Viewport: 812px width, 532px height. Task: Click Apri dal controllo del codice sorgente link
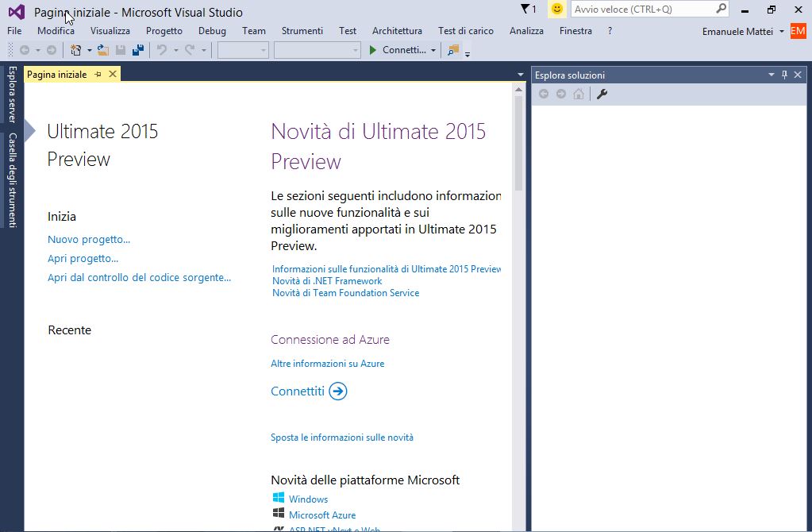[x=140, y=278]
